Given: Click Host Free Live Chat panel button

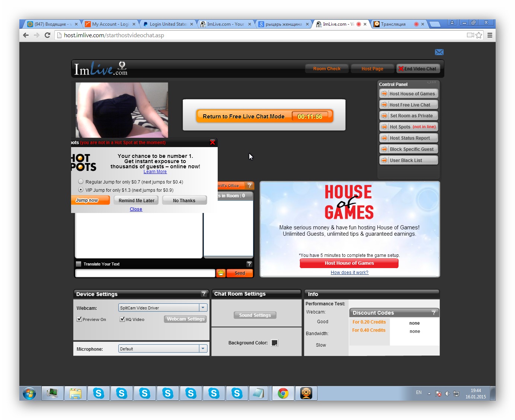Looking at the screenshot, I should point(409,105).
